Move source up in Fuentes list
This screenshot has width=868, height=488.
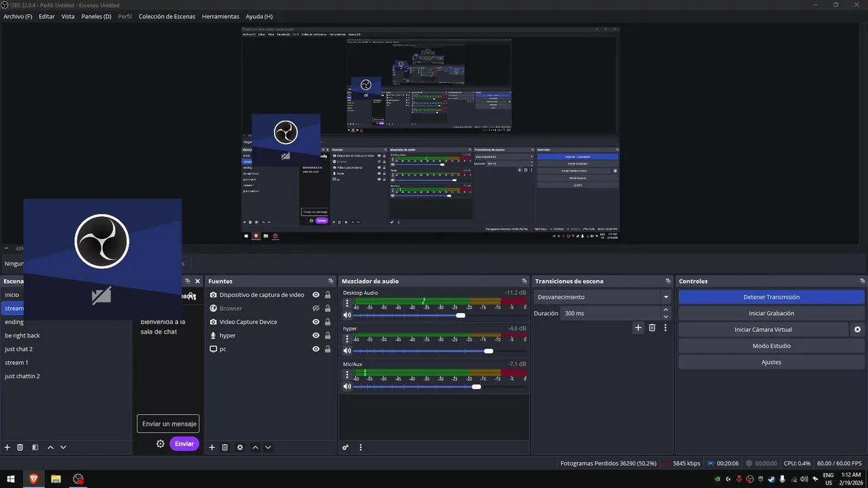tap(255, 447)
